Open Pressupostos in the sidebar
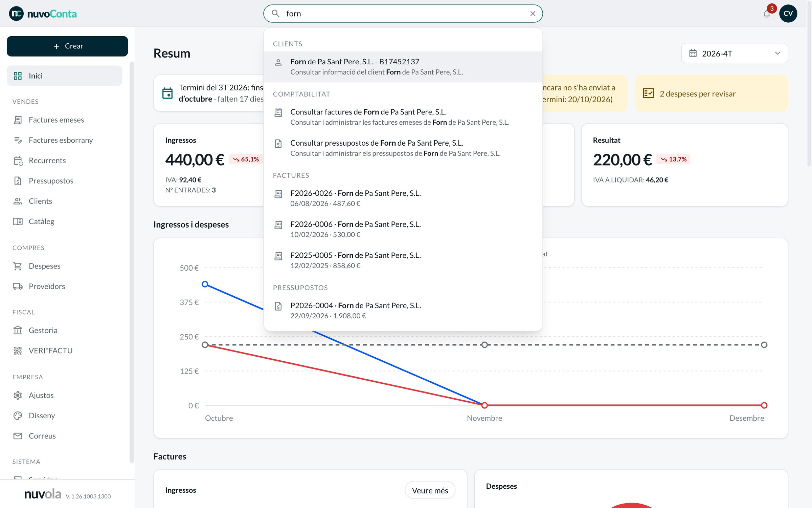 64,181
